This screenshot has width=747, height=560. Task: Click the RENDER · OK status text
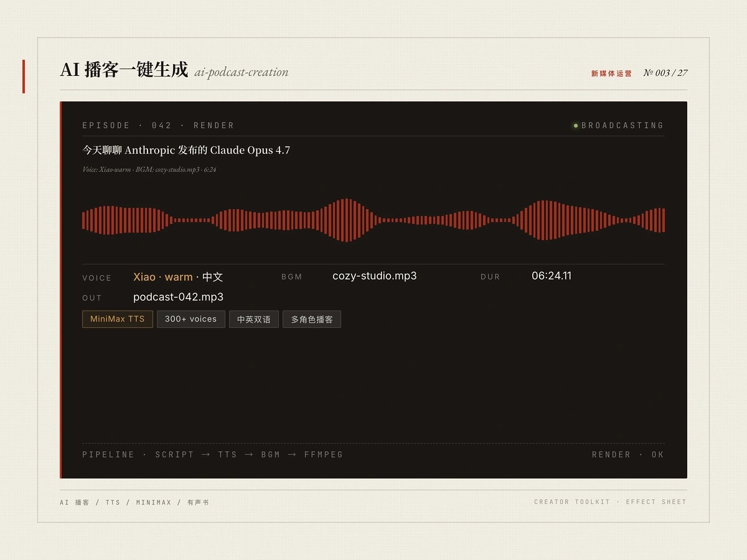pos(628,455)
